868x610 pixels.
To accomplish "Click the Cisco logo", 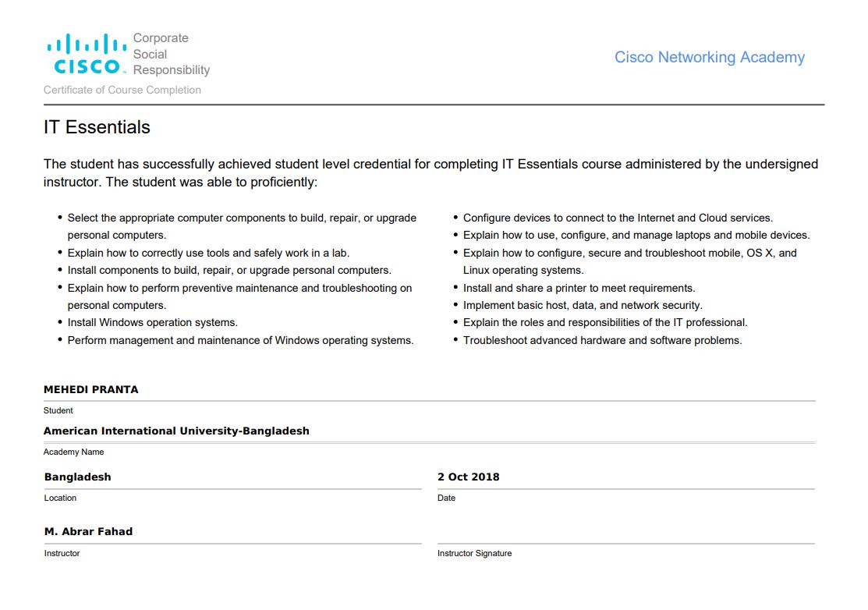I will pyautogui.click(x=86, y=54).
